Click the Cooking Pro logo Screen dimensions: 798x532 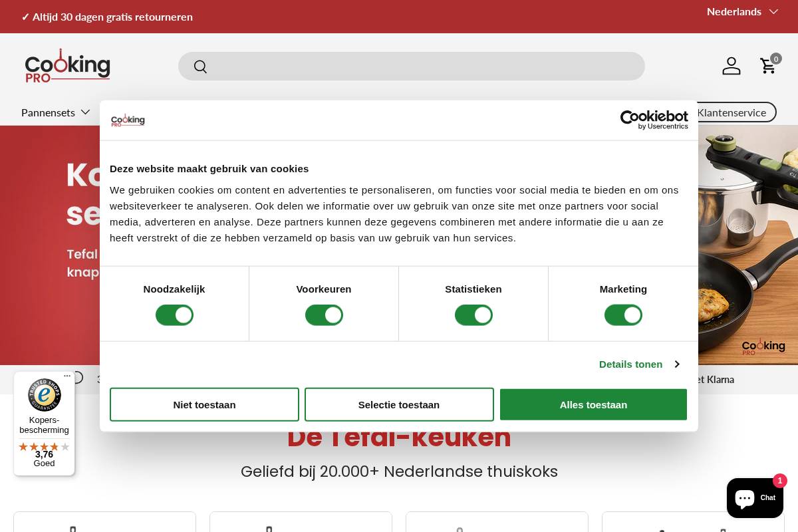point(67,65)
